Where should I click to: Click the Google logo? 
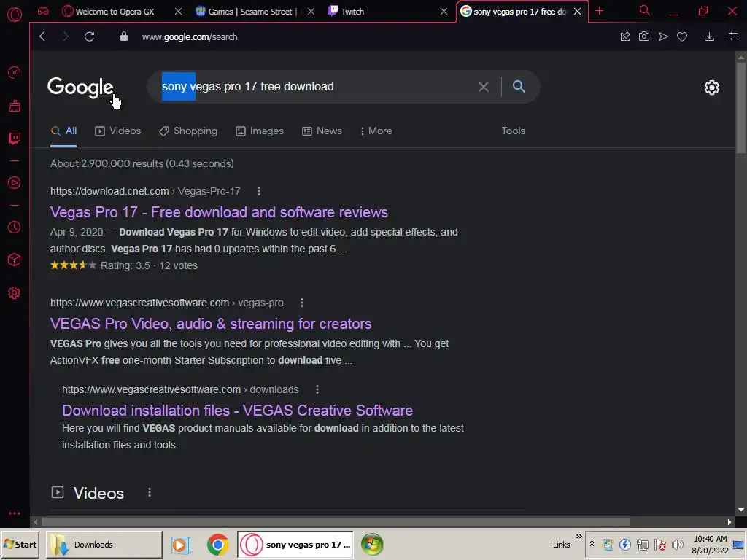point(80,87)
